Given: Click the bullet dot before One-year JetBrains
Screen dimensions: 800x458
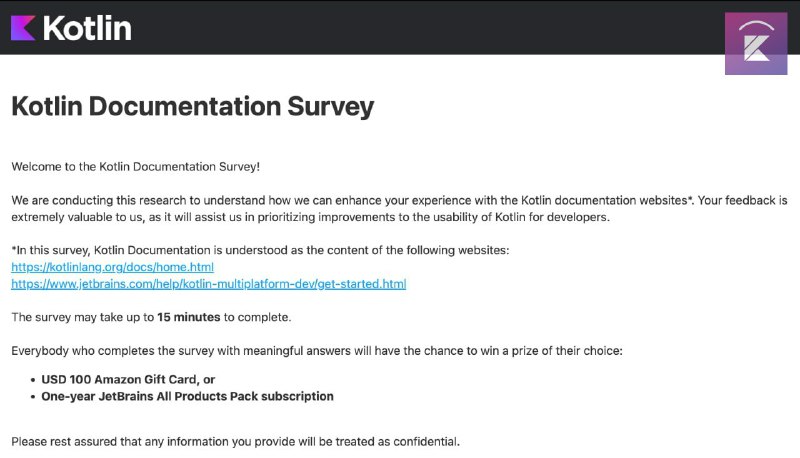Looking at the screenshot, I should click(x=33, y=397).
